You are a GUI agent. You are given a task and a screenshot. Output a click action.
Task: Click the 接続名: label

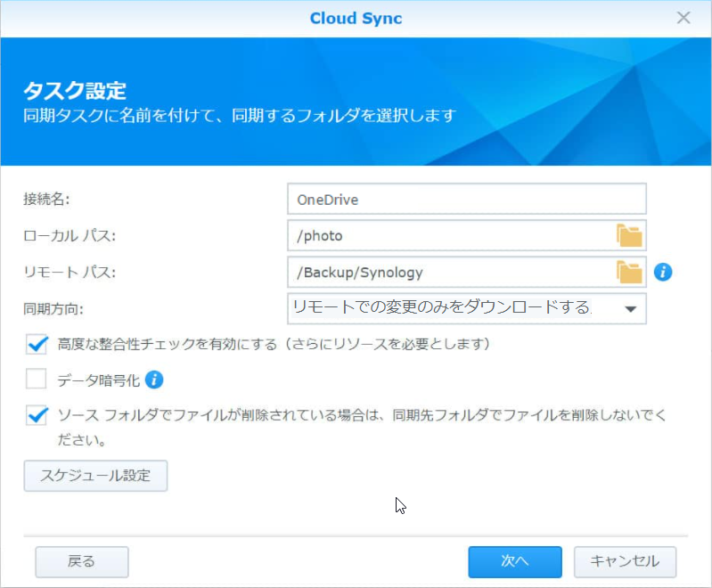click(x=46, y=199)
